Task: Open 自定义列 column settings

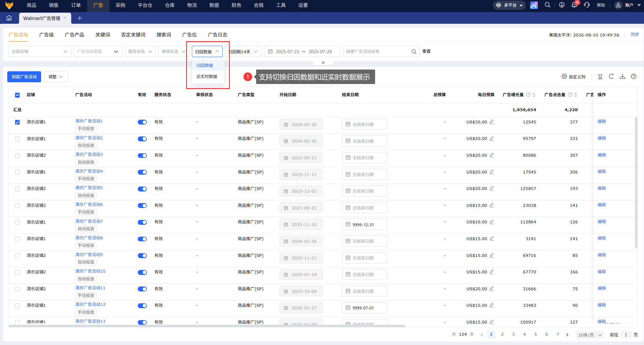Action: pos(573,77)
